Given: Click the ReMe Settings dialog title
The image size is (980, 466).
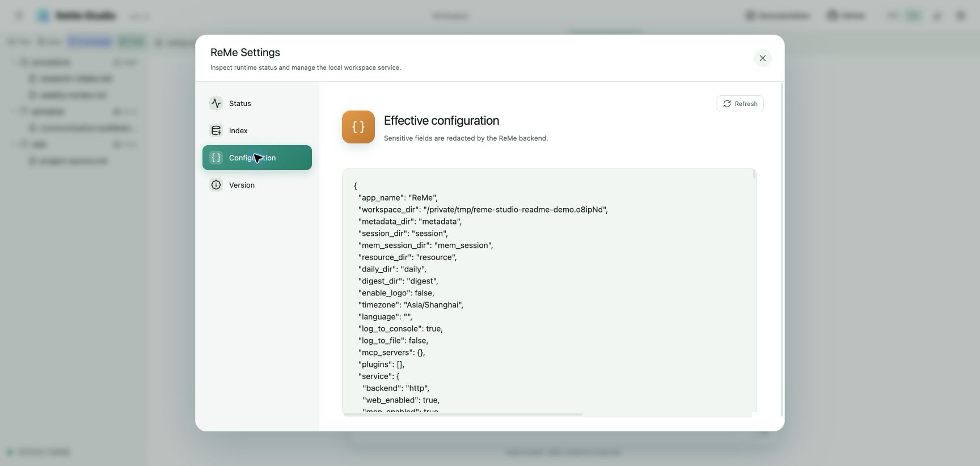Looking at the screenshot, I should (245, 52).
